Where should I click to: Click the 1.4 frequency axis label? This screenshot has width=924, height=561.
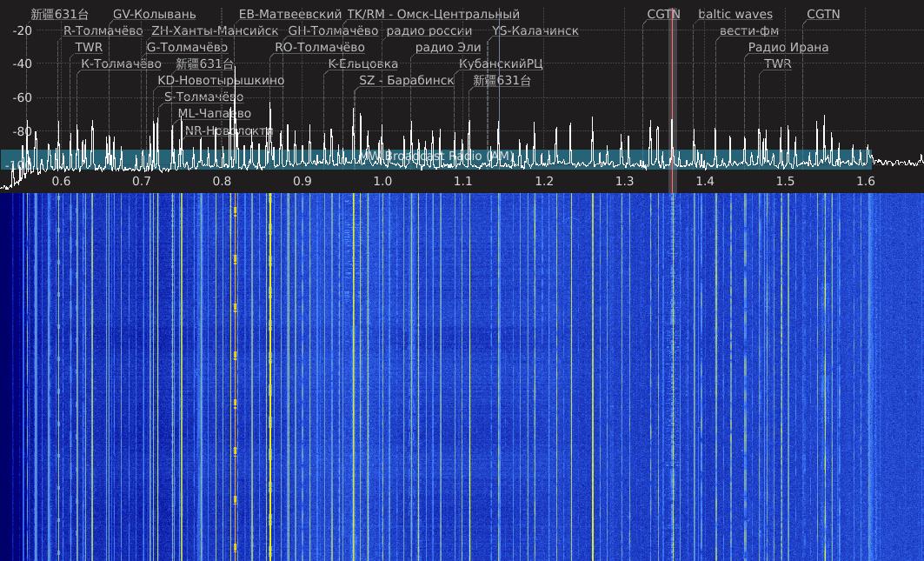(x=705, y=181)
